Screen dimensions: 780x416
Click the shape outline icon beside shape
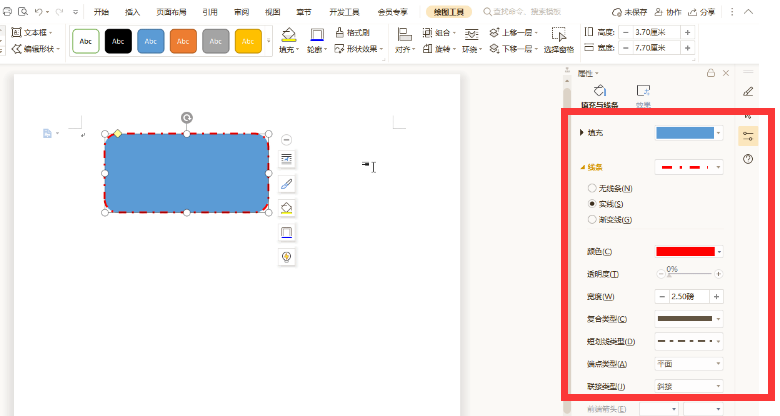(x=287, y=232)
